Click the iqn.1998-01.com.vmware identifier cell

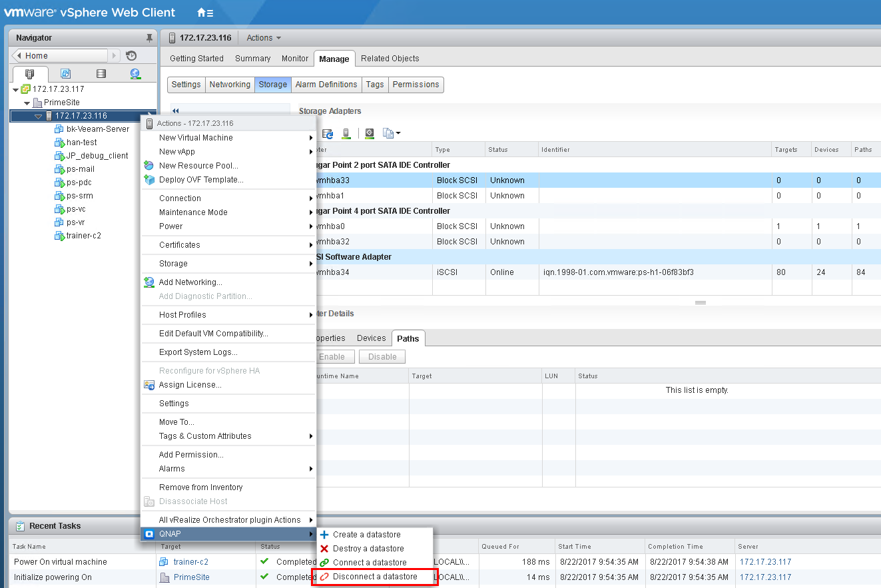[655, 272]
